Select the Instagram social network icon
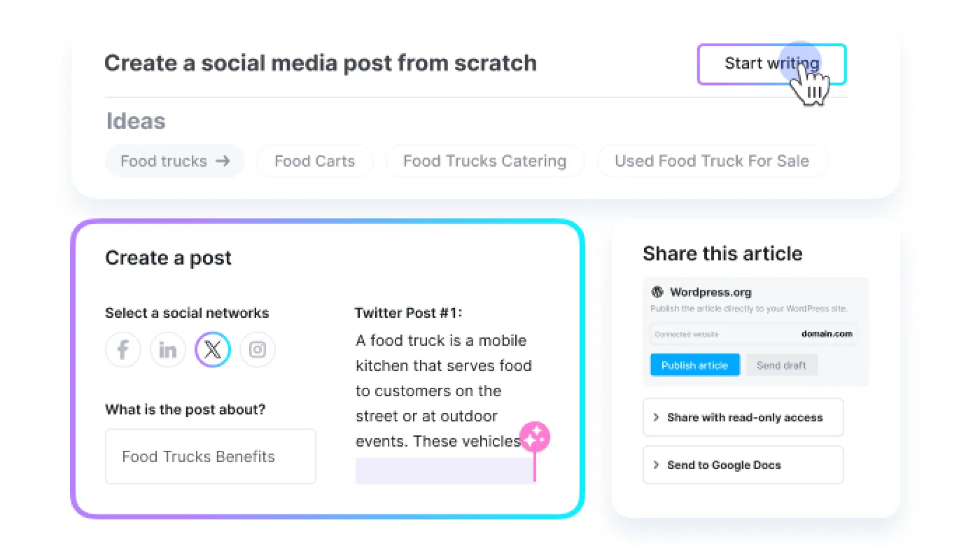The height and width of the screenshot is (560, 959). pyautogui.click(x=258, y=350)
